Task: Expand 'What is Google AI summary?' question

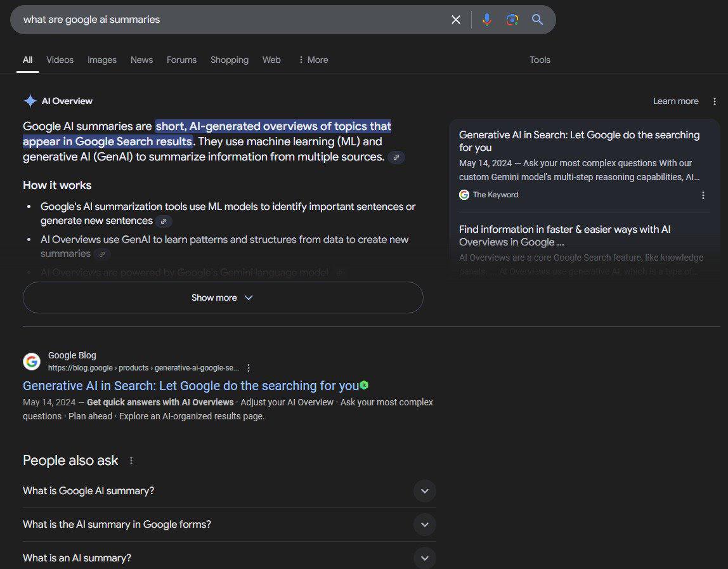Action: [x=424, y=491]
